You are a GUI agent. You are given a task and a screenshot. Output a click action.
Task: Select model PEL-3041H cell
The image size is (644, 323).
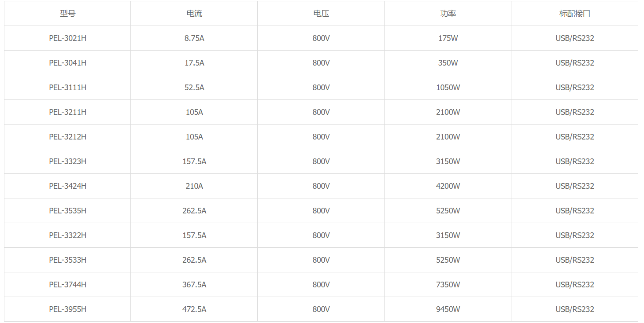pyautogui.click(x=67, y=63)
